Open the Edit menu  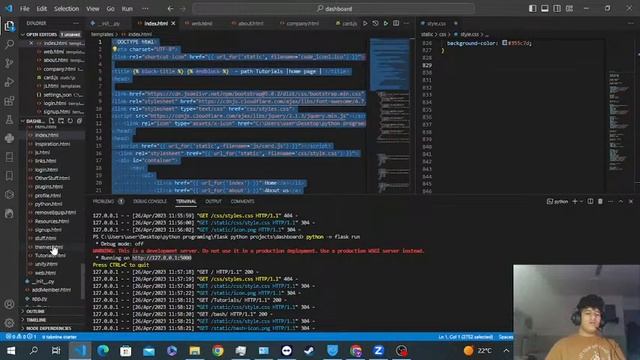point(42,9)
